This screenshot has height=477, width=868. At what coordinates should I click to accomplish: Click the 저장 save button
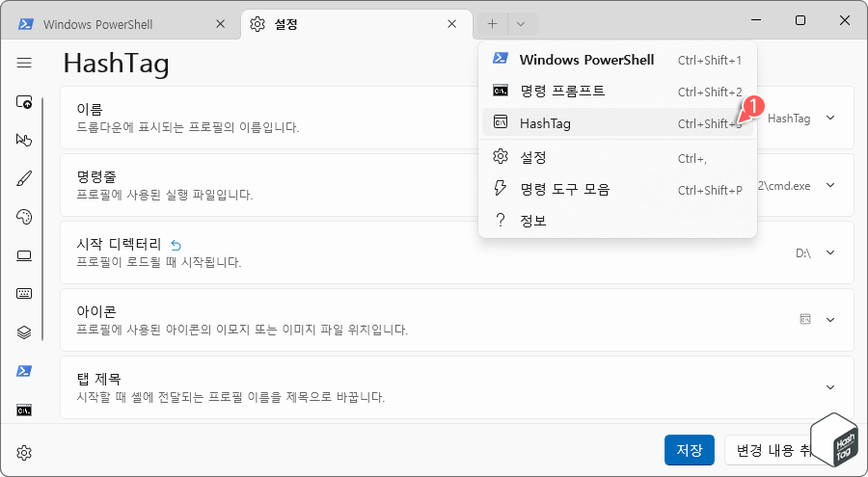[690, 450]
